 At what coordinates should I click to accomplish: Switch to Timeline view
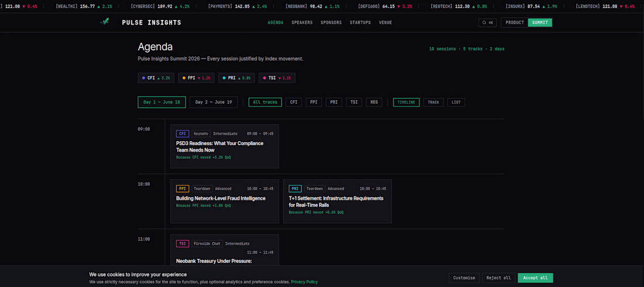(406, 102)
